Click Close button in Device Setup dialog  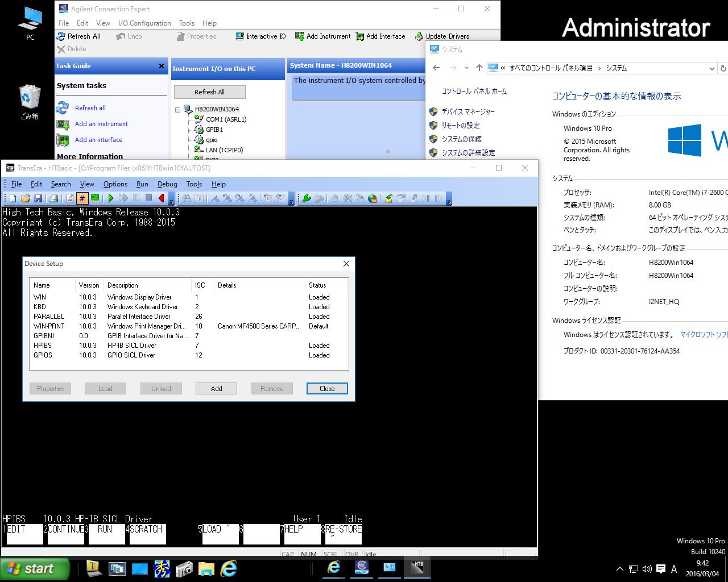pos(327,389)
